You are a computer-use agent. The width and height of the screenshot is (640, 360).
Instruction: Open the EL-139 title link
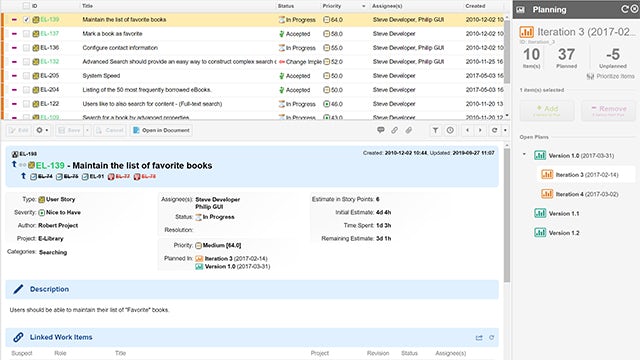(x=50, y=166)
